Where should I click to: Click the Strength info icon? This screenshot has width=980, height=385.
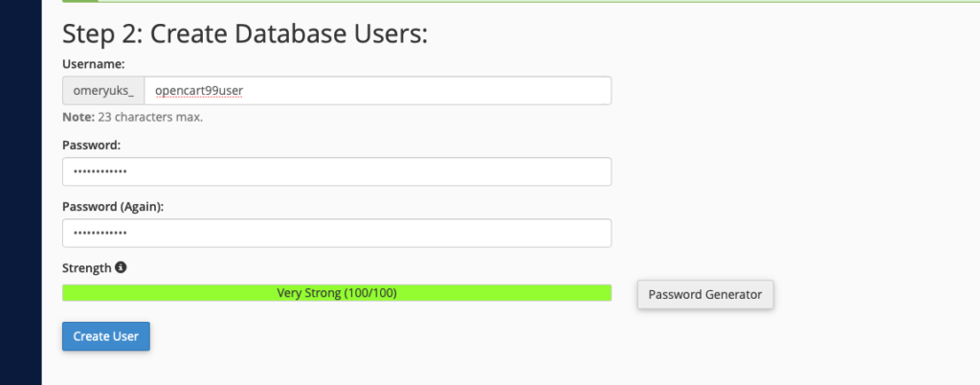(121, 267)
